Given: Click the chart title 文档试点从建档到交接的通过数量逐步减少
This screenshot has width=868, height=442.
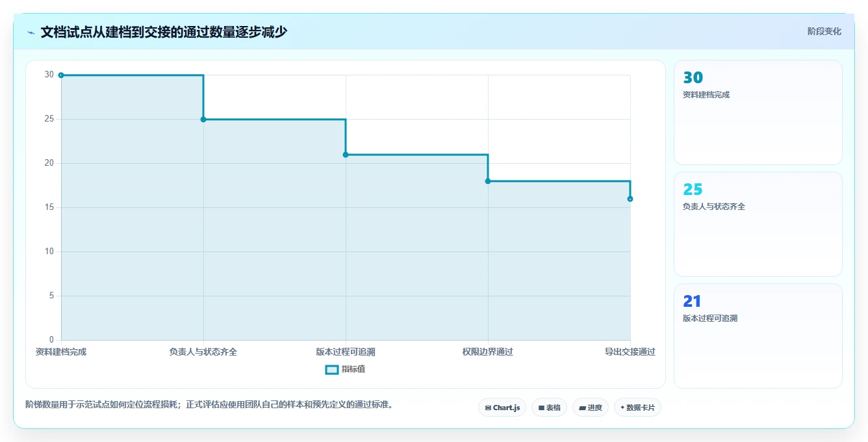Looking at the screenshot, I should (164, 32).
